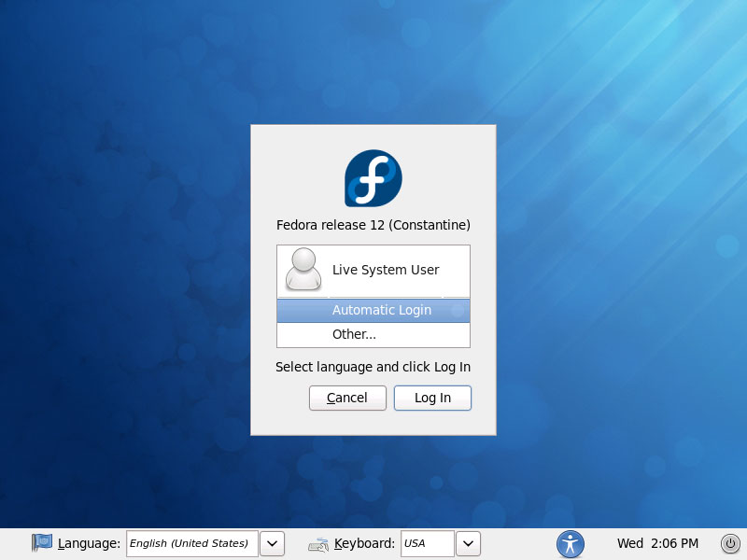Open the power shutdown options icon
This screenshot has height=560, width=747.
[x=730, y=543]
